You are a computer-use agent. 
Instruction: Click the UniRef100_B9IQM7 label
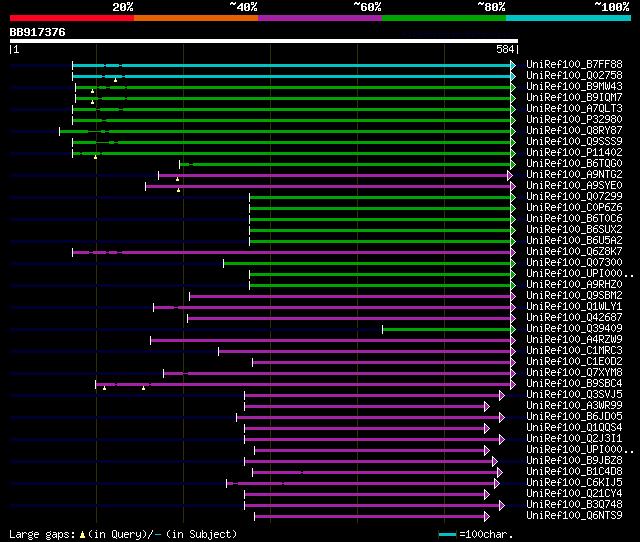[x=574, y=98]
